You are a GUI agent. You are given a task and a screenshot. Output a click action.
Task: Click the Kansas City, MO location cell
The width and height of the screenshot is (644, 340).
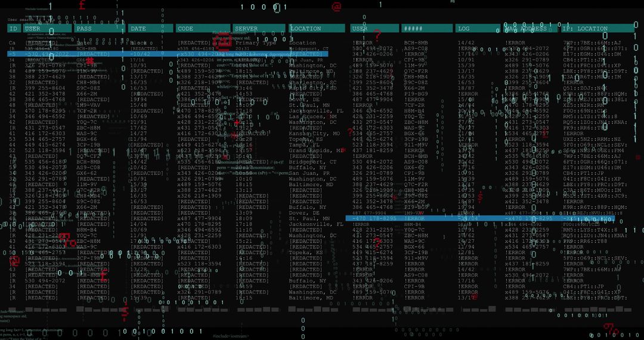pyautogui.click(x=315, y=134)
